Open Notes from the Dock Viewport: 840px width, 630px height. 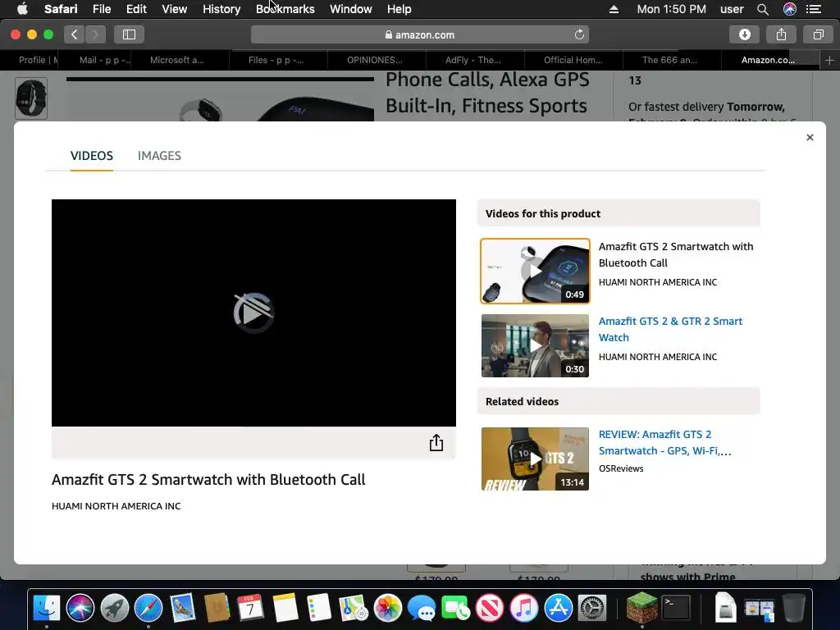coord(285,608)
